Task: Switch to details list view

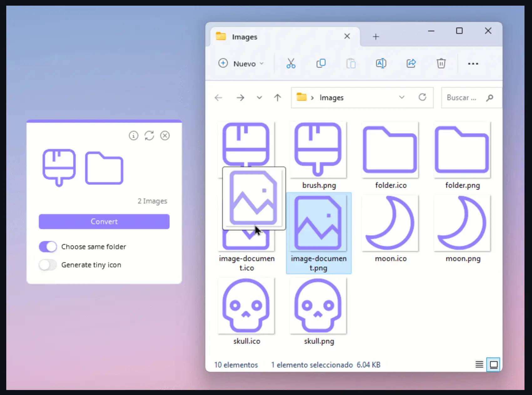Action: click(479, 365)
